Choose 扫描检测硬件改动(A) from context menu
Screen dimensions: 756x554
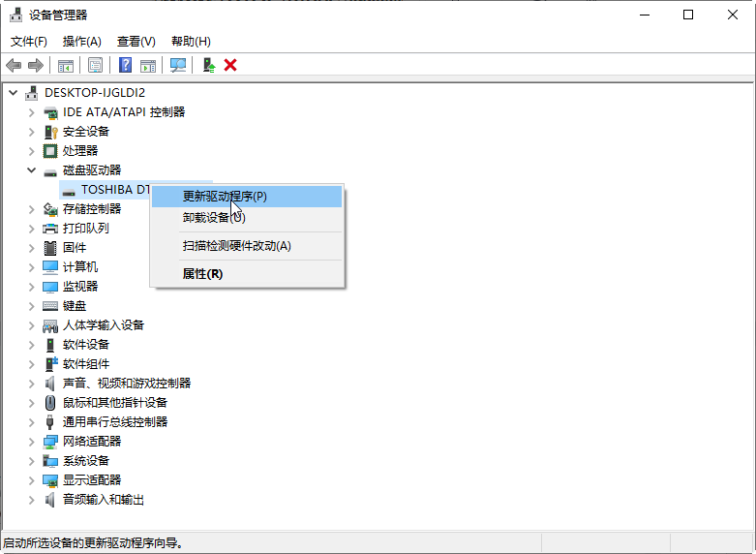pyautogui.click(x=247, y=246)
